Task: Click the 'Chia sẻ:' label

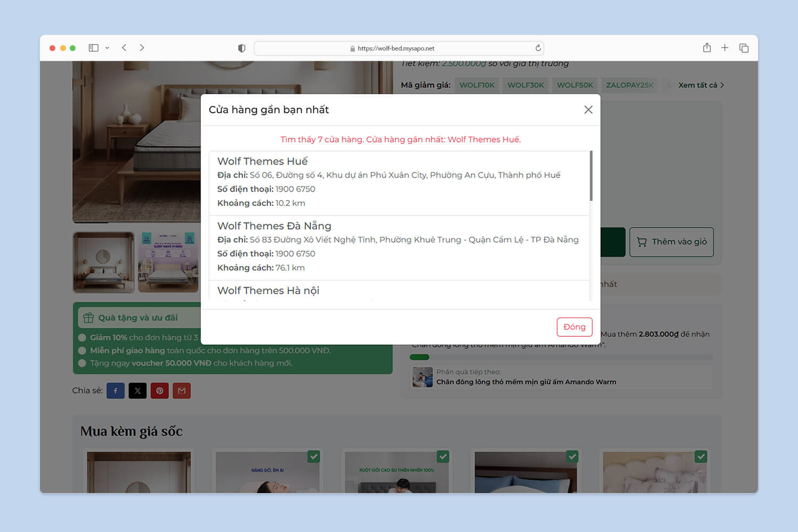Action: [87, 390]
